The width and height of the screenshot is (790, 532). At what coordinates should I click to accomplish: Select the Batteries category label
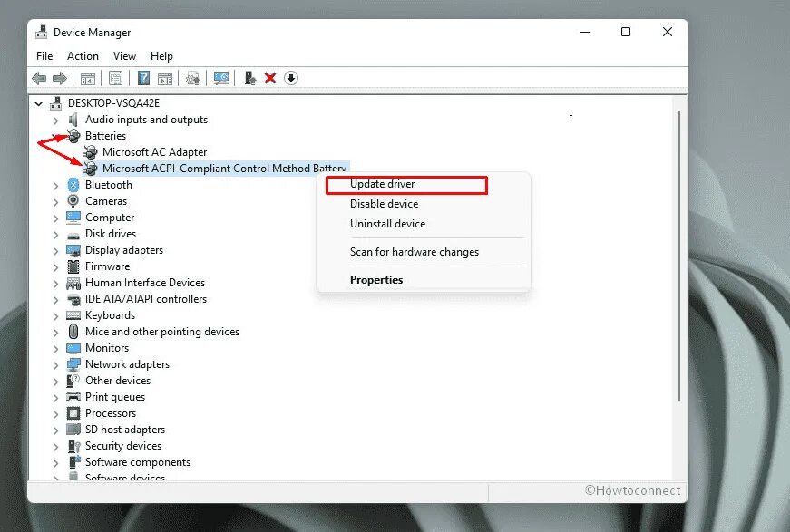(105, 136)
